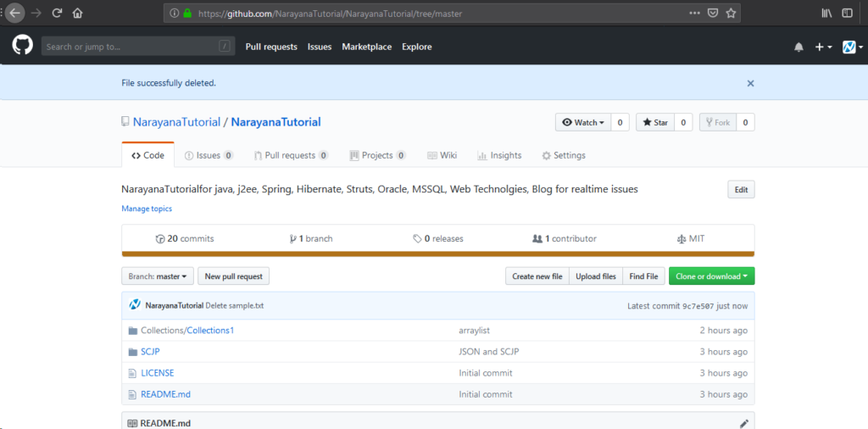Screen dimensions: 868x429
Task: Toggle the browser sidebar icon
Action: pos(847,14)
